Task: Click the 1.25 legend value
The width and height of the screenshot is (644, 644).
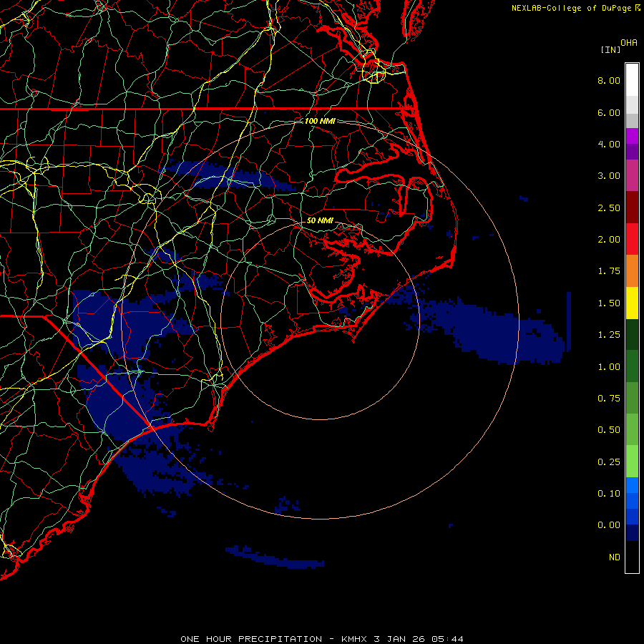Action: click(609, 335)
